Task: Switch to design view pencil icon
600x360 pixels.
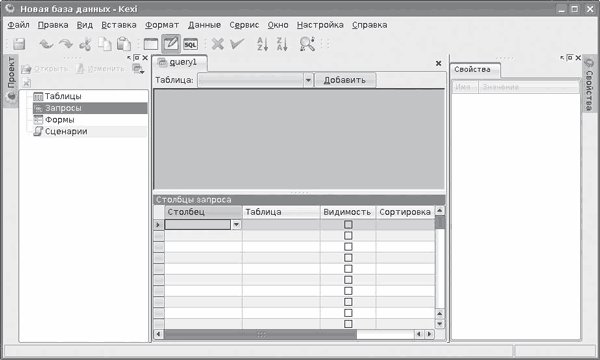Action: pos(171,44)
